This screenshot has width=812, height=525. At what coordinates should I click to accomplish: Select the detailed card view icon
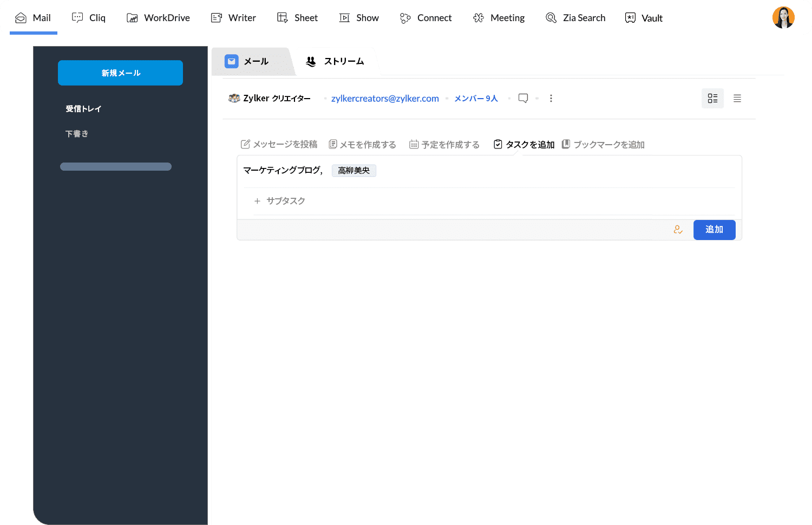click(712, 98)
